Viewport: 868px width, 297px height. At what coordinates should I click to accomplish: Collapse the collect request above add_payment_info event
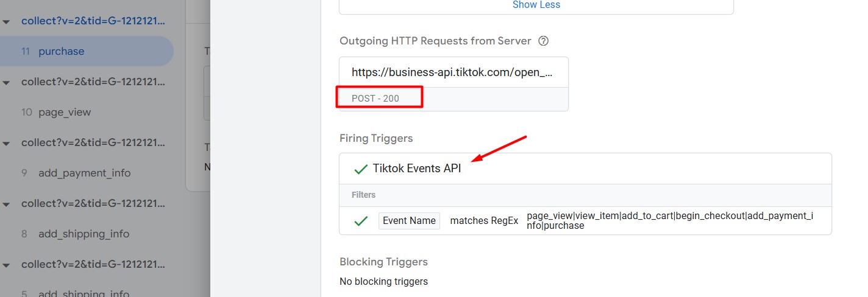click(7, 143)
